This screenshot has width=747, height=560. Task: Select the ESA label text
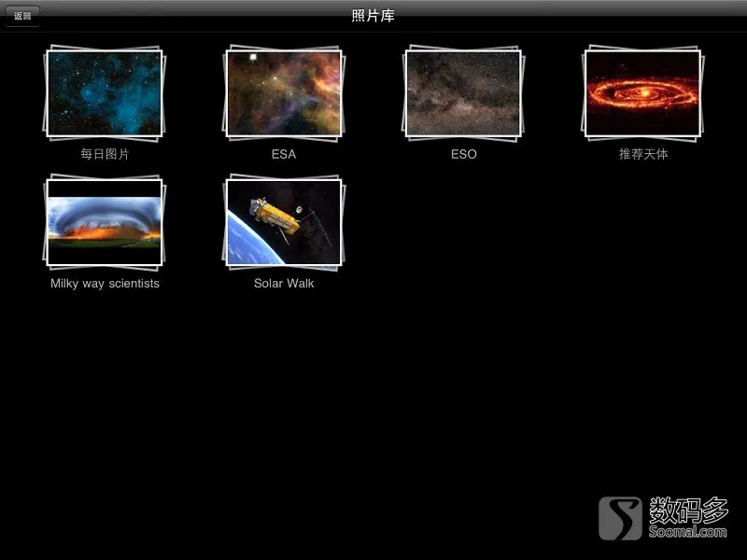284,154
